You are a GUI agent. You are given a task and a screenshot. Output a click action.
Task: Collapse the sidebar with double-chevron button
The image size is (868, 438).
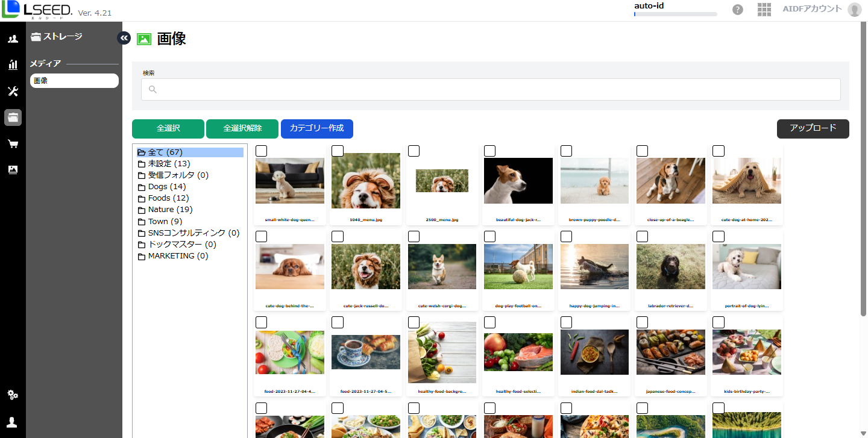click(124, 38)
